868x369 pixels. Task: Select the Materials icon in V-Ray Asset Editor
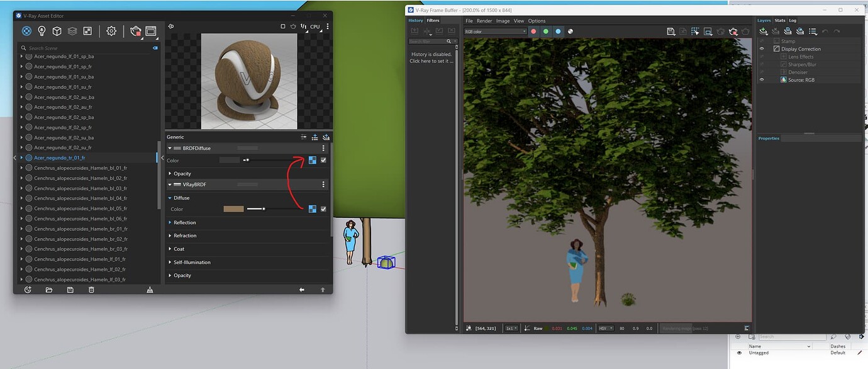pyautogui.click(x=26, y=30)
